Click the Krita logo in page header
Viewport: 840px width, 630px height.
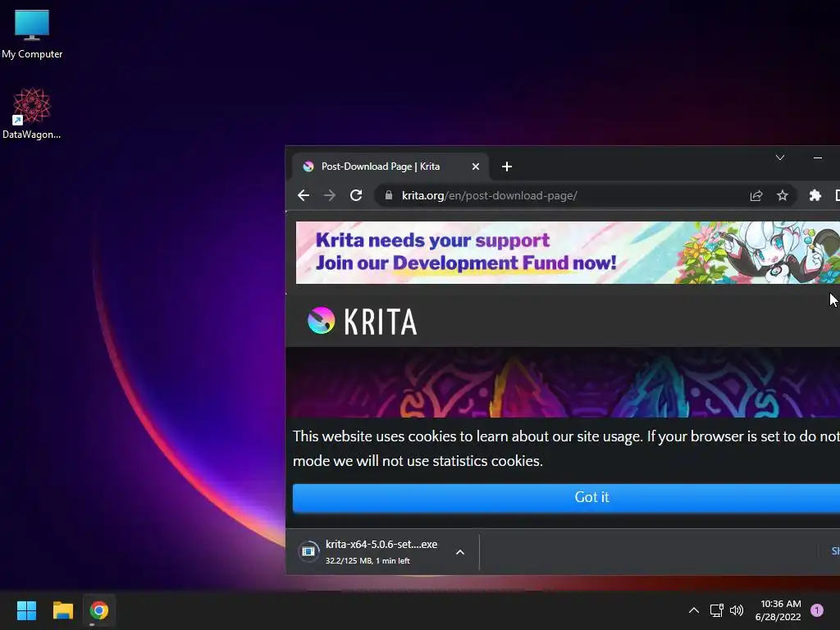click(x=362, y=321)
